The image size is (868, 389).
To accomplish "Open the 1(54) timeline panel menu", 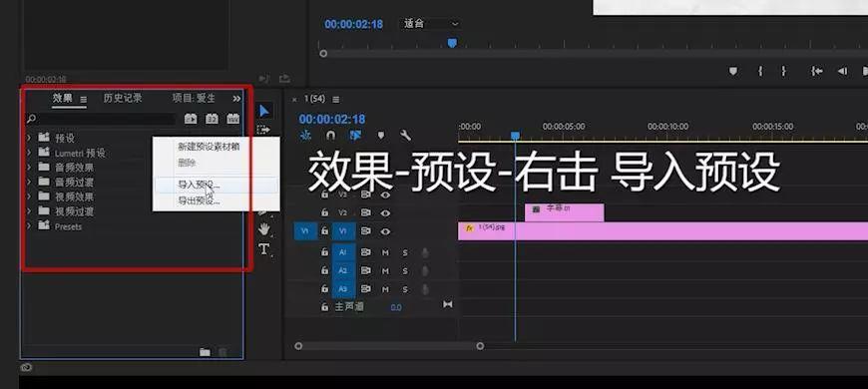I will (336, 100).
